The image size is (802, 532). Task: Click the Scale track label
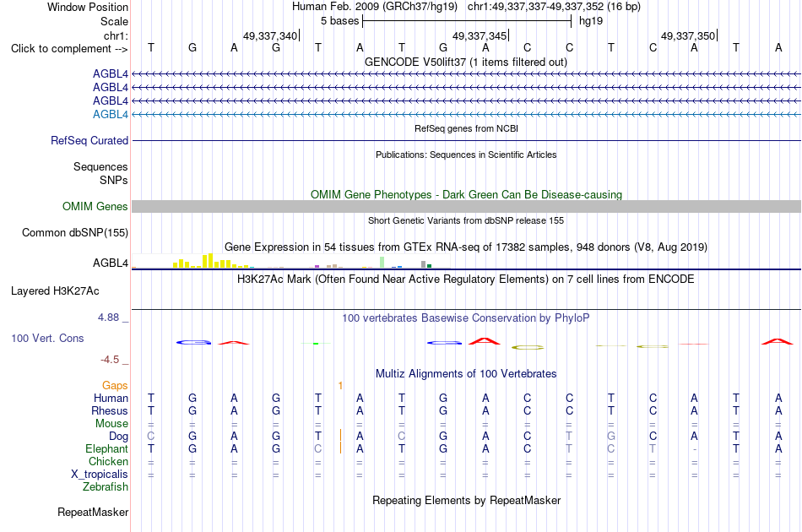114,21
